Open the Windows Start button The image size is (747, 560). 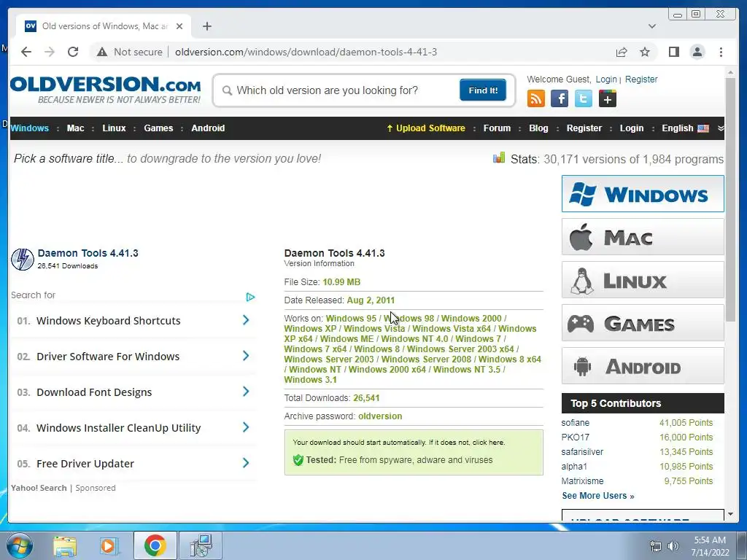tap(20, 545)
